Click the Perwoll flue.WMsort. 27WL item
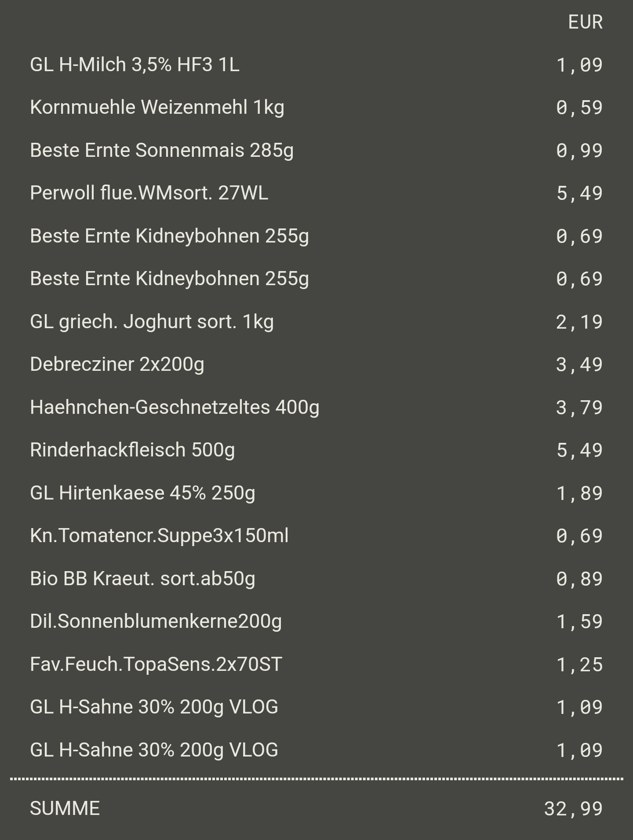 click(149, 193)
